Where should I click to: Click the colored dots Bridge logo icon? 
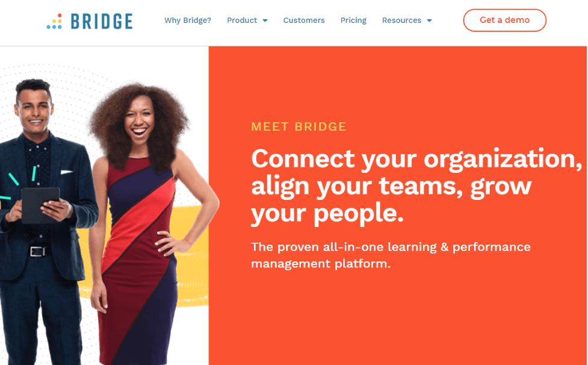click(54, 22)
